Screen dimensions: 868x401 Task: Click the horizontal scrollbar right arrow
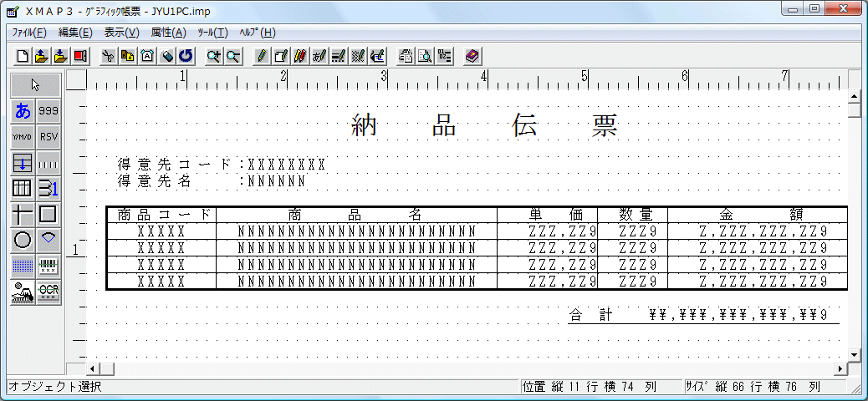coord(841,368)
